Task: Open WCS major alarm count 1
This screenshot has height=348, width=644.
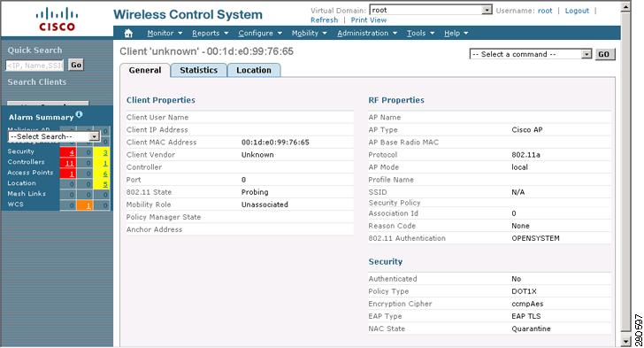Action: coord(88,205)
